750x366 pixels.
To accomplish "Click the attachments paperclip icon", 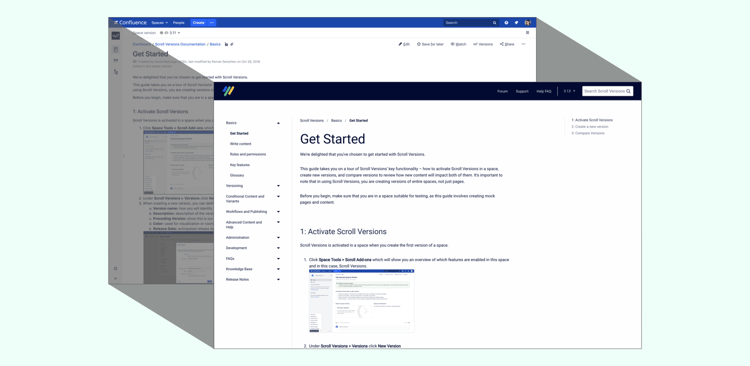I will (232, 44).
